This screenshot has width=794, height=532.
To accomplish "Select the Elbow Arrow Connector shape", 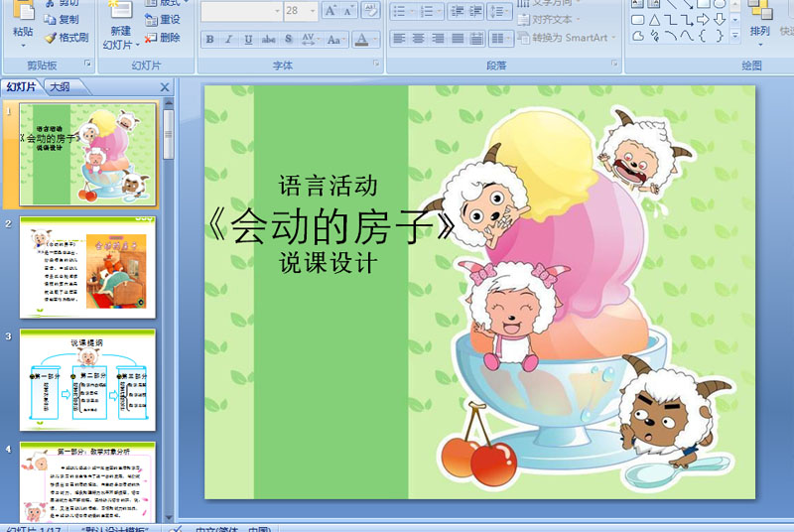I will pos(686,20).
